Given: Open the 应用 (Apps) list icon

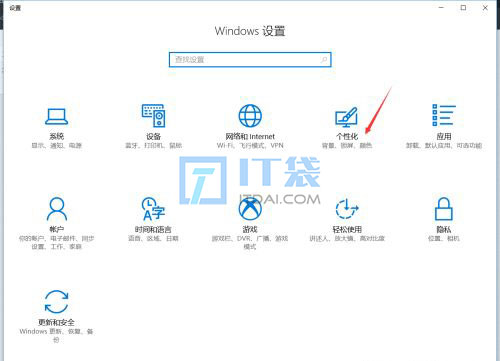Looking at the screenshot, I should pyautogui.click(x=444, y=115).
